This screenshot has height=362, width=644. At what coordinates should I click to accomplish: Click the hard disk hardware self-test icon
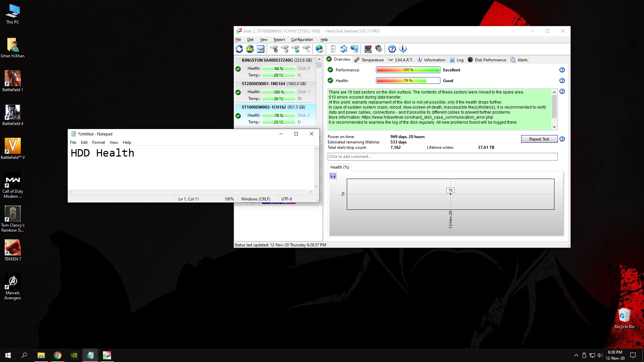click(274, 49)
